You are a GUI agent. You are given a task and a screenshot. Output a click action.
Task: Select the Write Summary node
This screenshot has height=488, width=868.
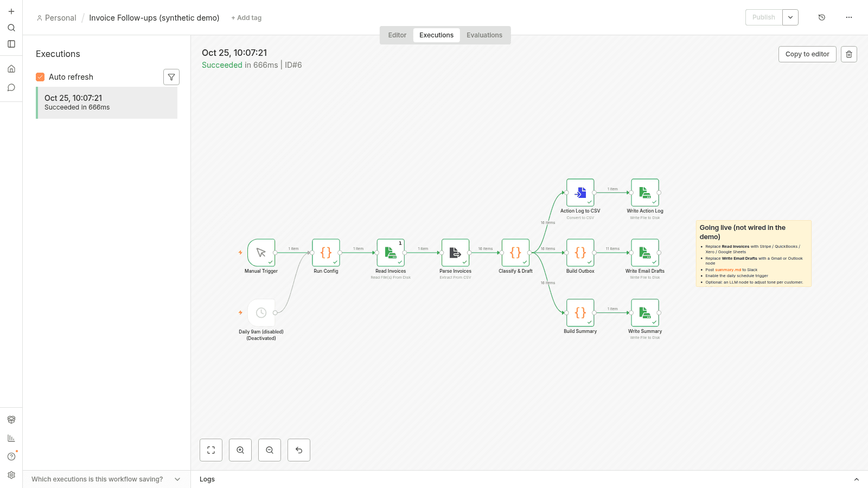(x=645, y=313)
